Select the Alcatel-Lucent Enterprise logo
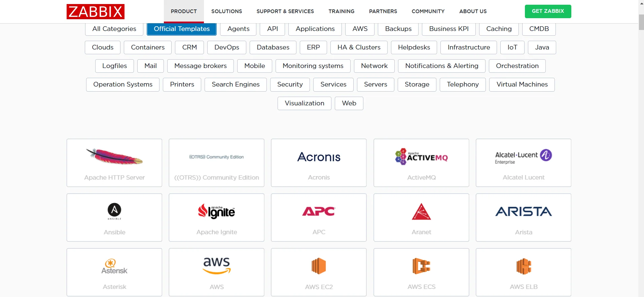This screenshot has height=297, width=644. 524,157
